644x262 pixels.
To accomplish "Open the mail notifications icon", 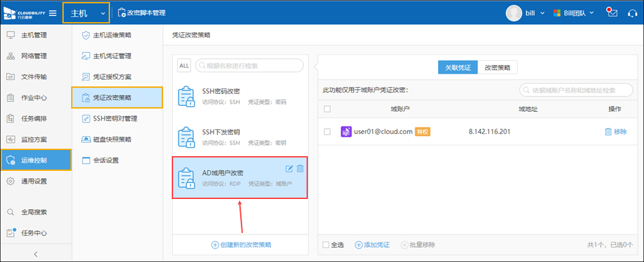I will point(612,13).
